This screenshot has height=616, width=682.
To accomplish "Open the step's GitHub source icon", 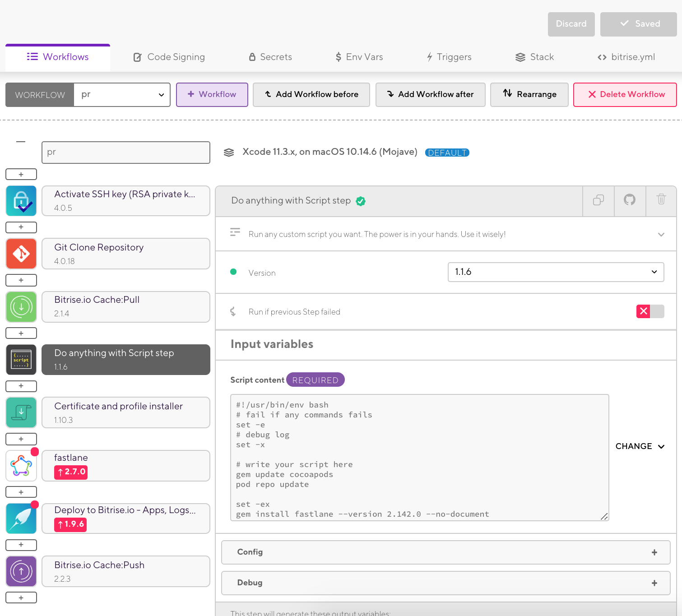I will pyautogui.click(x=630, y=200).
